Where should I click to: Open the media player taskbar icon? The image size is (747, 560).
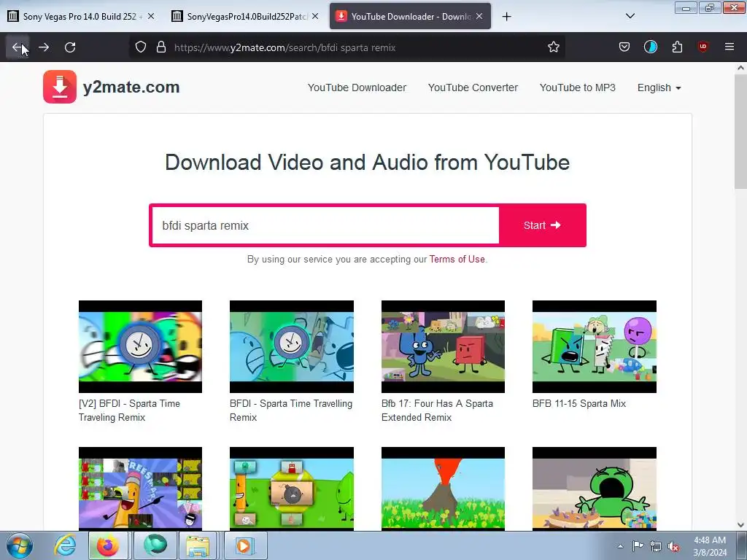pos(244,545)
